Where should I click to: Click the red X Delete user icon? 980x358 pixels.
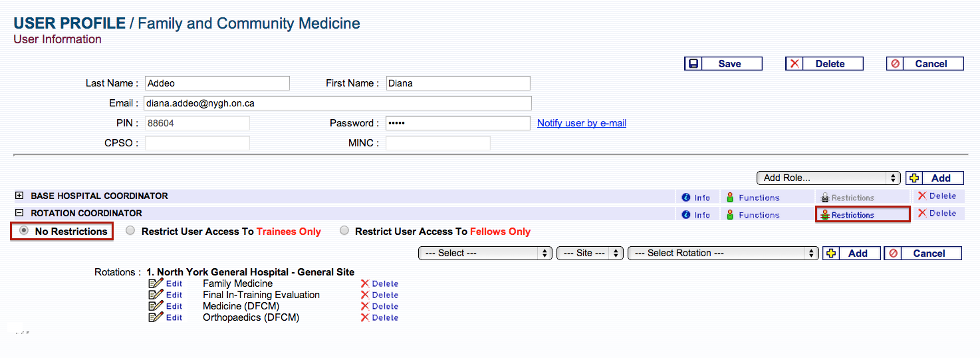click(x=794, y=64)
